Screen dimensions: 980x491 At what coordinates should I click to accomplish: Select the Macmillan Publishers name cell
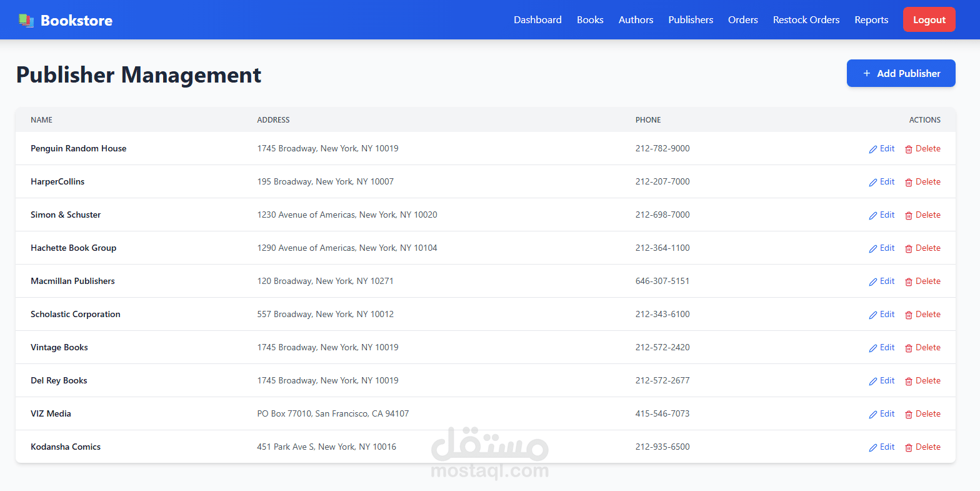(x=72, y=281)
